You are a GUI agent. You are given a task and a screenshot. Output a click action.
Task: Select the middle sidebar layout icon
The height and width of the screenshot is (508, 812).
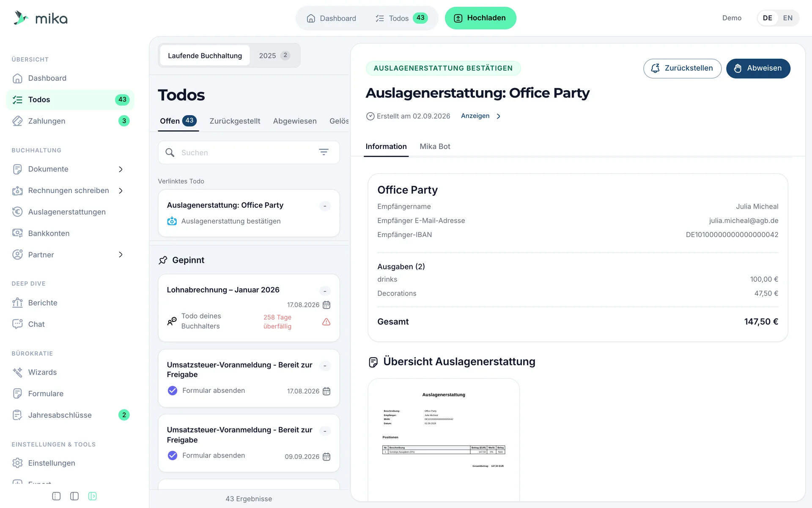(x=74, y=496)
